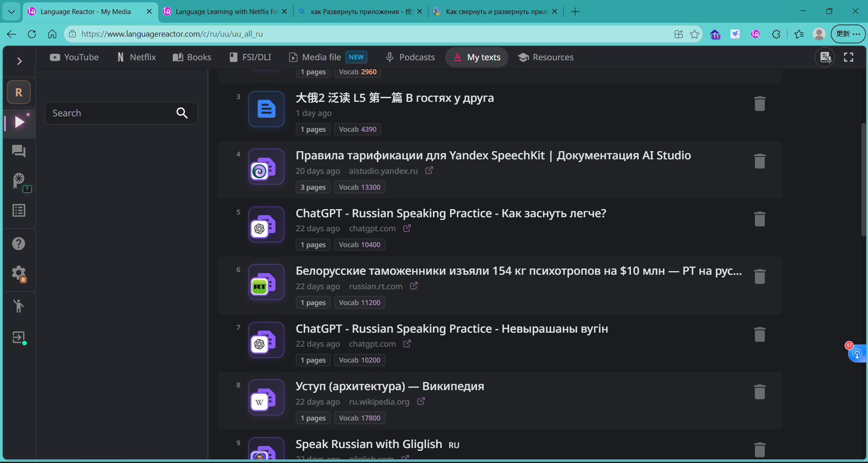Switch to 'Language Learning with Netflix' browser tab
Viewport: 868px width, 463px height.
pos(225,12)
